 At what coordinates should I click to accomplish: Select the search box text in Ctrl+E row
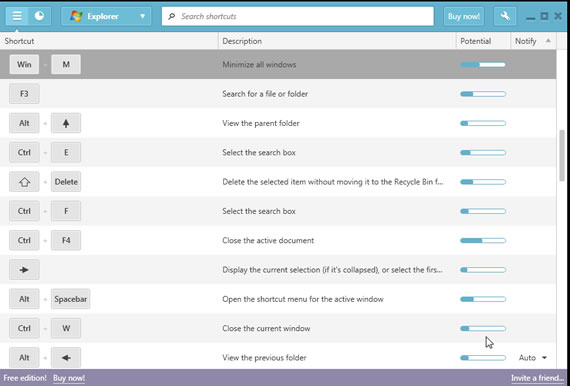259,152
